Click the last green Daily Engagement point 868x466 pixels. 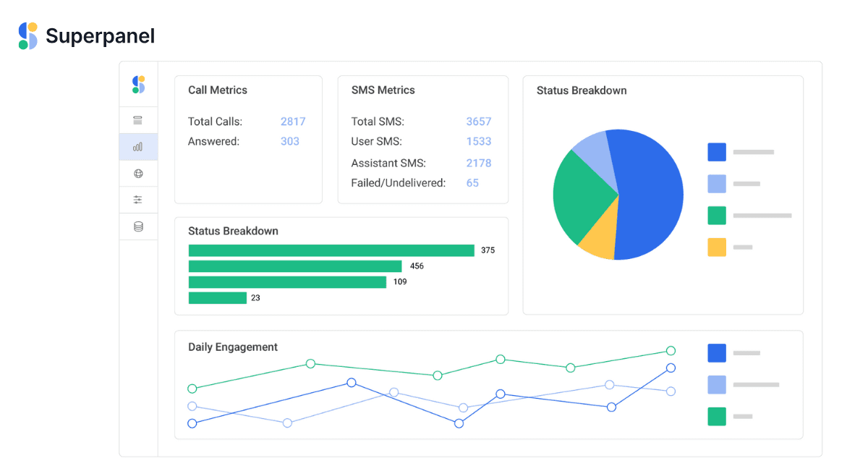pyautogui.click(x=671, y=351)
